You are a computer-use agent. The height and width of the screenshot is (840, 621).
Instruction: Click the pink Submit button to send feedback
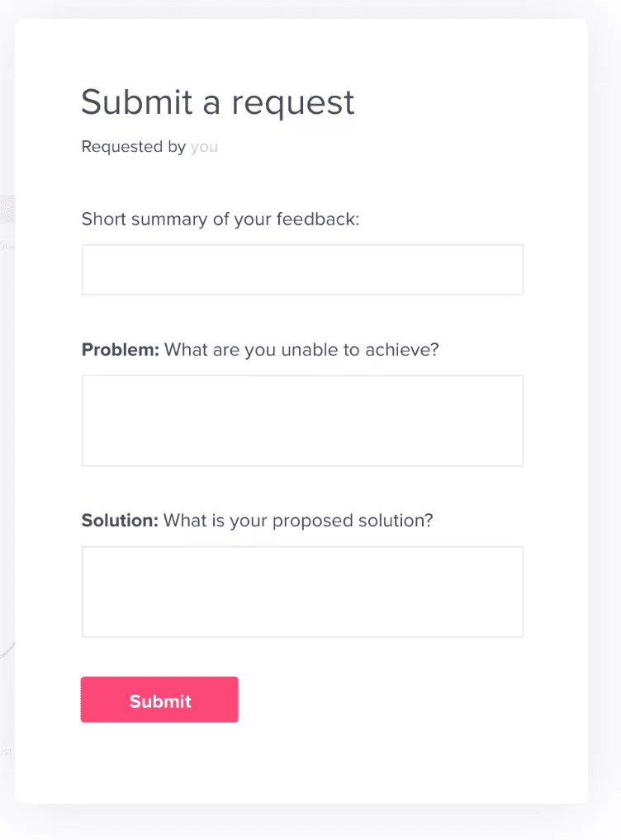point(159,700)
